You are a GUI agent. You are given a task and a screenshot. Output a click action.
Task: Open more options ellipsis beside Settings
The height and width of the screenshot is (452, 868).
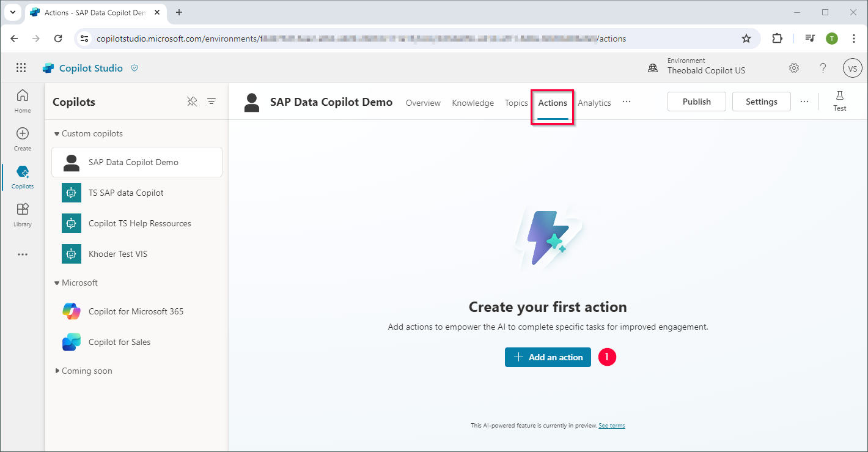(x=804, y=102)
